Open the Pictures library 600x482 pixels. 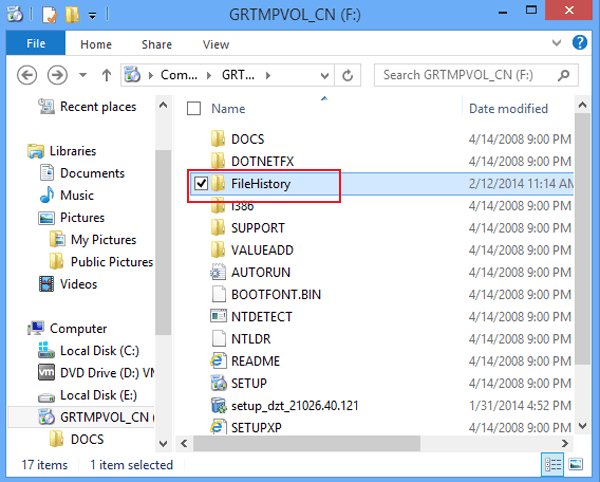click(82, 217)
